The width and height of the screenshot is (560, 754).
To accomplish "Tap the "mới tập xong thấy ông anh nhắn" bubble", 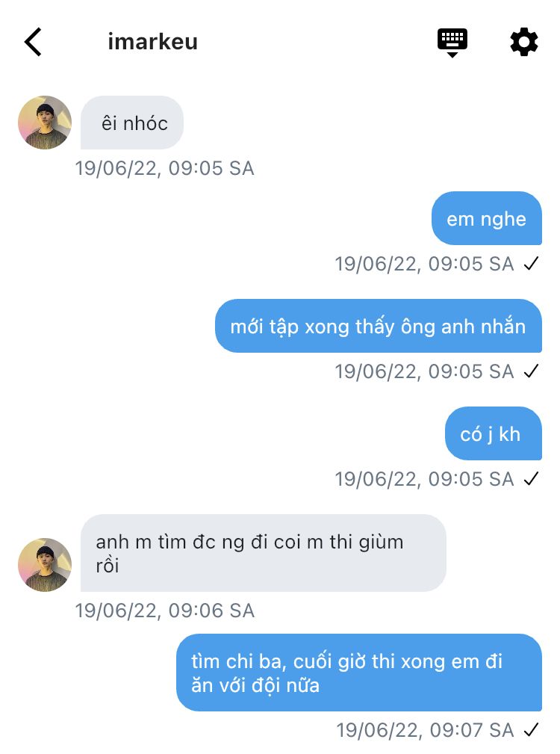I will coord(378,326).
